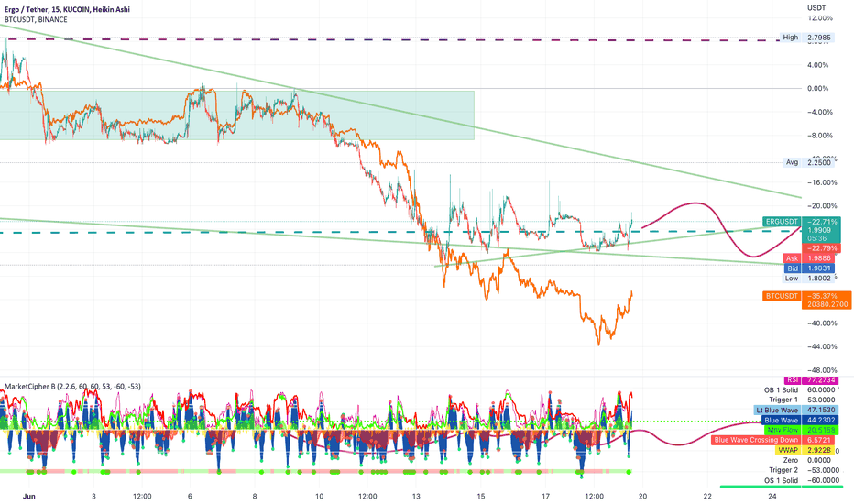Screen dimensions: 854x504
Task: Click the MarketCipher B indicator legend
Action: 72,387
